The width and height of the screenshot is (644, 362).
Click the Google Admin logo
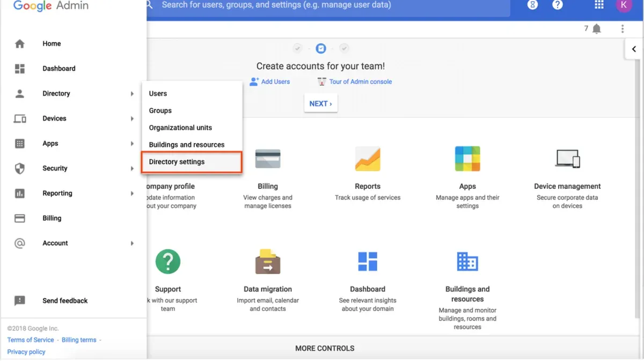tap(51, 5)
